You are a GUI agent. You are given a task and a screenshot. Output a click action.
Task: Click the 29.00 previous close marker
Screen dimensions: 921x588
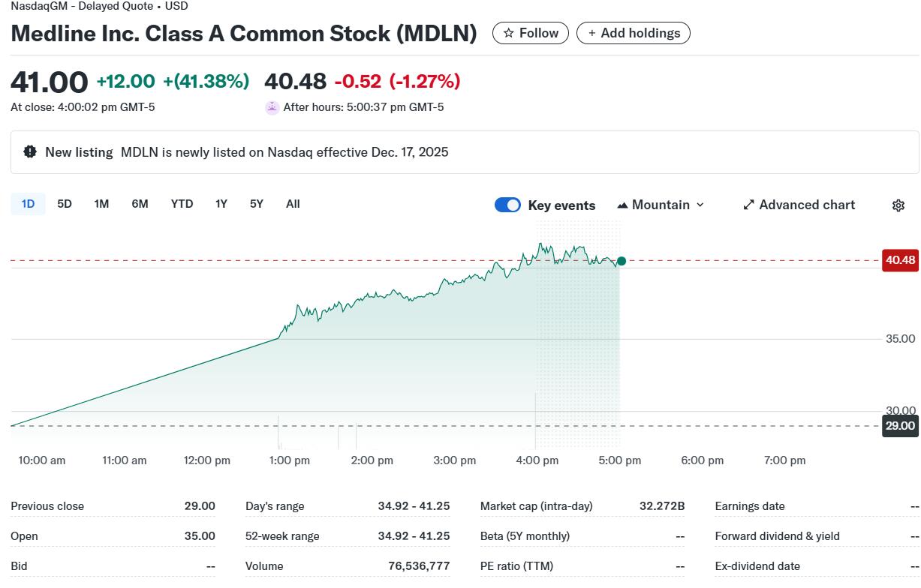900,426
